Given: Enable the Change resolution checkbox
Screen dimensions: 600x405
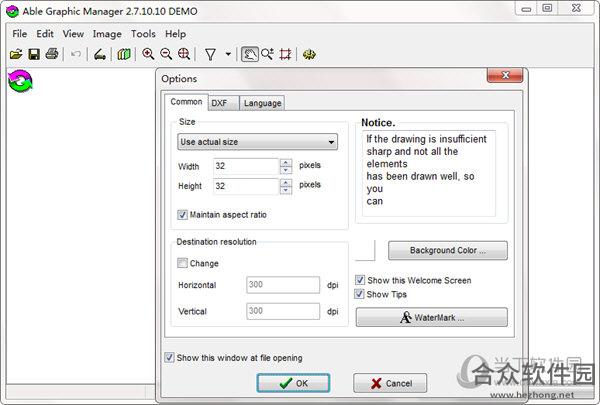Looking at the screenshot, I should [182, 263].
